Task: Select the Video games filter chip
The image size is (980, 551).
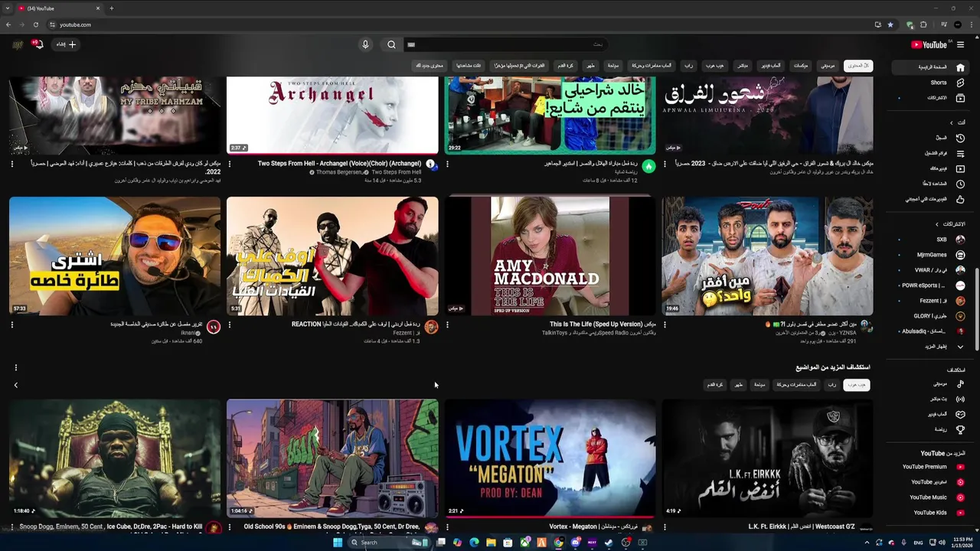Action: [x=771, y=66]
